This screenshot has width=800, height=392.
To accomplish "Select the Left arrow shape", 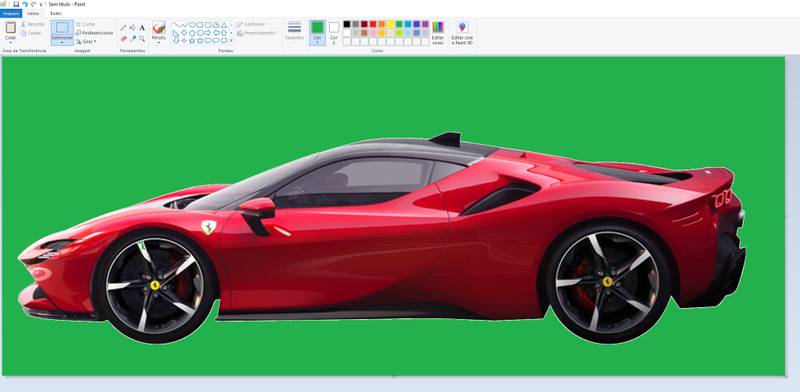I will tap(216, 33).
